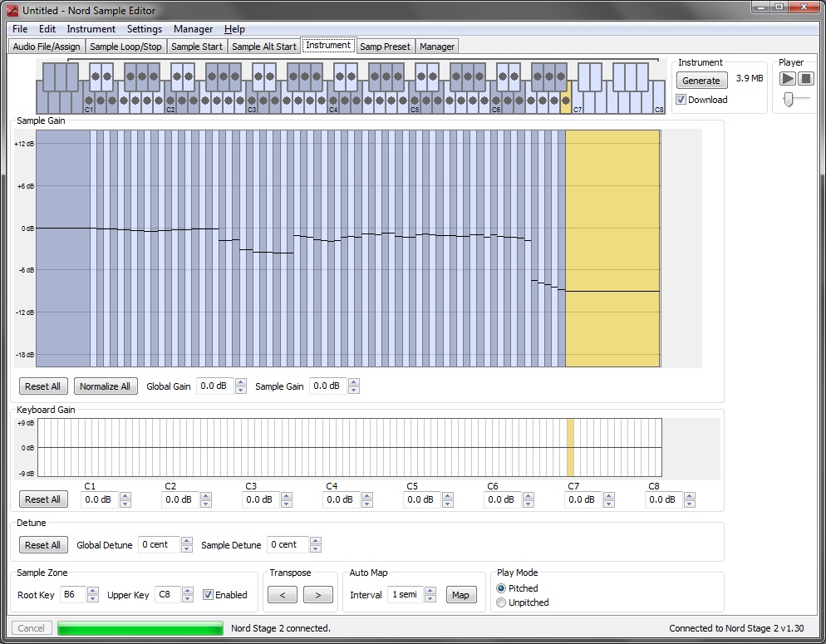The height and width of the screenshot is (644, 826).
Task: Select the Unpitched play mode
Action: (501, 602)
